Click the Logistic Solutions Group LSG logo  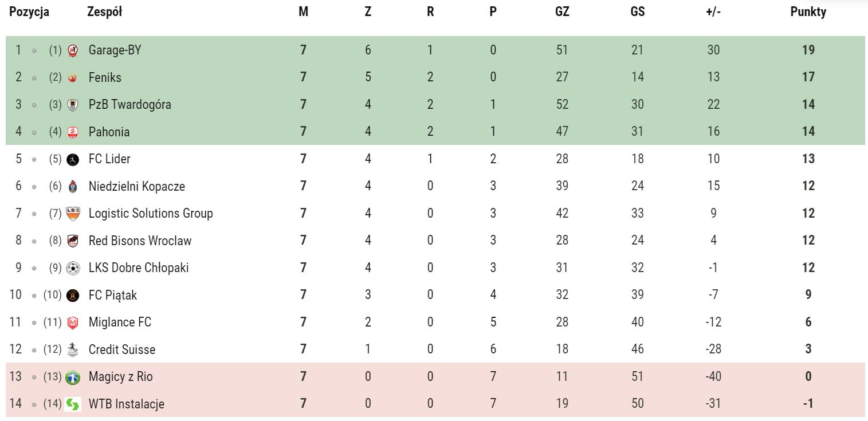tap(73, 214)
